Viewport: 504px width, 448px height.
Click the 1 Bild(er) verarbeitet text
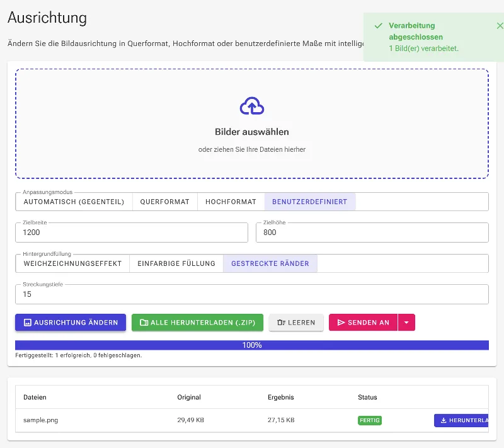423,49
